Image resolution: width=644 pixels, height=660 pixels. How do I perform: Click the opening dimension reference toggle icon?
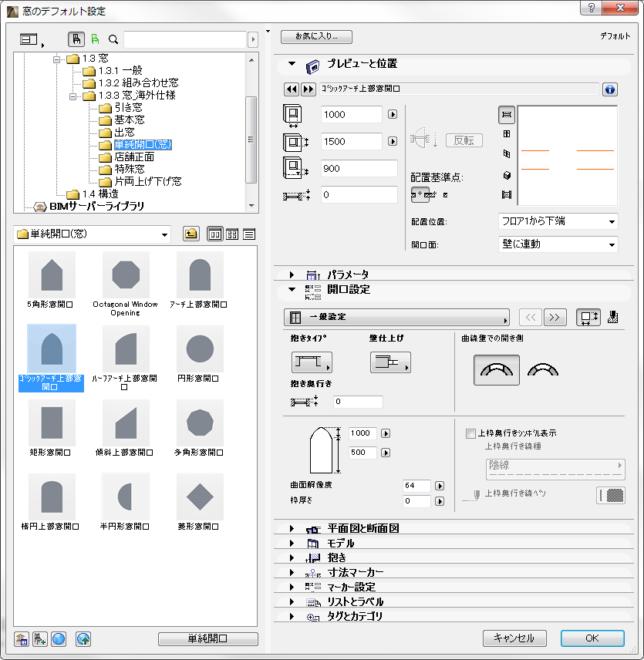click(x=588, y=318)
